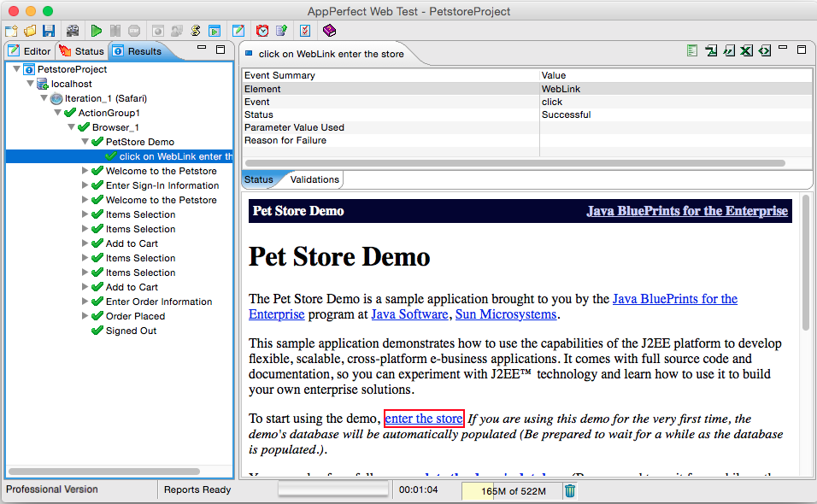Run the test with the green play button
Viewport: 817px width, 504px height.
pyautogui.click(x=96, y=31)
